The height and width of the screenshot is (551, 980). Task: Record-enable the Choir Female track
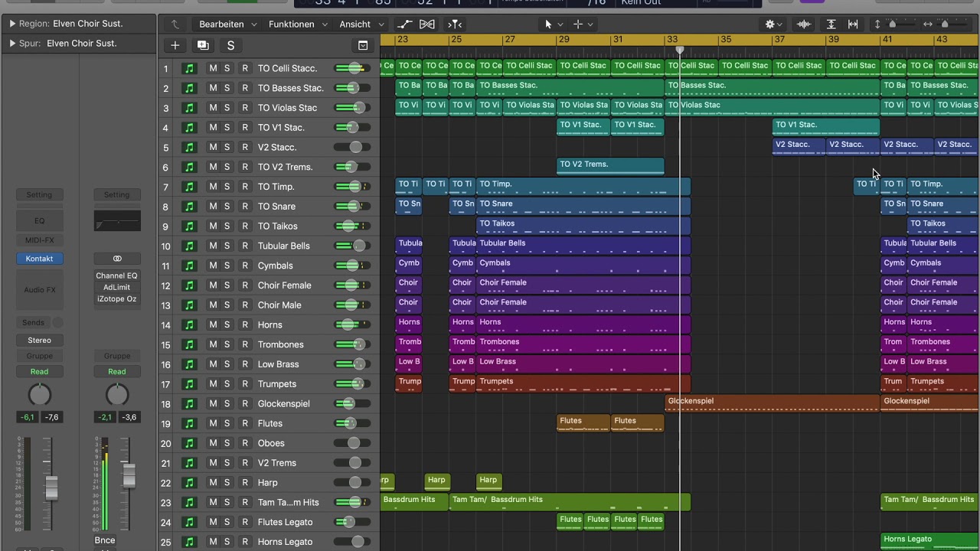tap(245, 285)
